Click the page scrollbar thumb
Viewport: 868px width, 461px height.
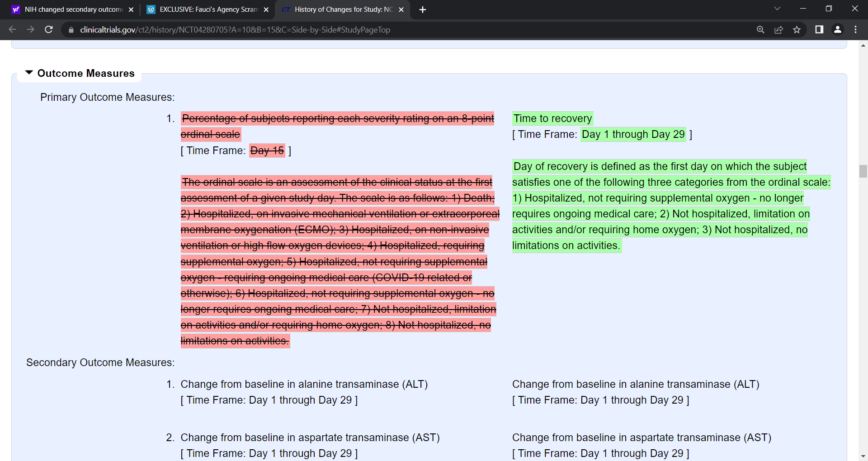pos(863,171)
